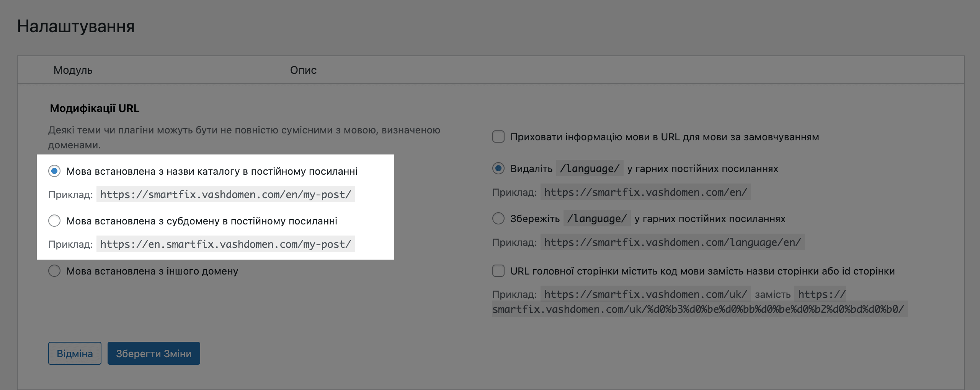The image size is (980, 390).
Task: Click the Модифікації URL heading
Action: click(95, 108)
